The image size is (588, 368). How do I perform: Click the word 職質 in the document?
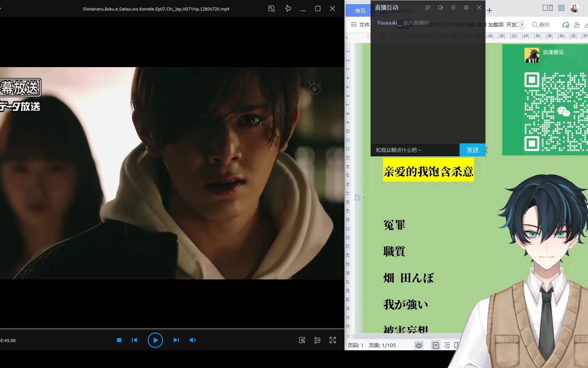pyautogui.click(x=394, y=251)
